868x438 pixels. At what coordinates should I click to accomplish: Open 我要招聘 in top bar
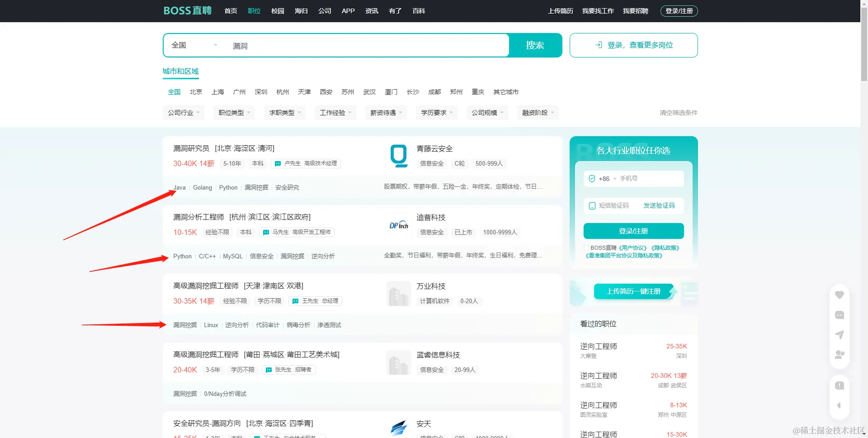(x=635, y=11)
